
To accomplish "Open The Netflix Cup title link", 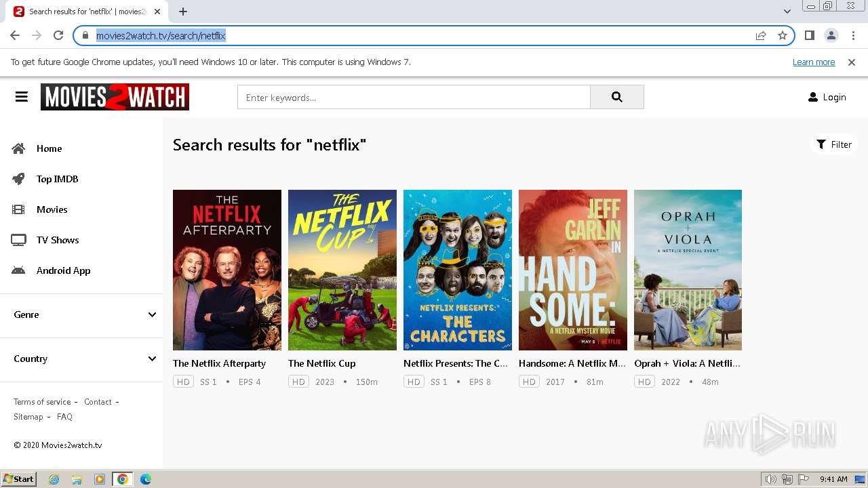I will tap(321, 363).
